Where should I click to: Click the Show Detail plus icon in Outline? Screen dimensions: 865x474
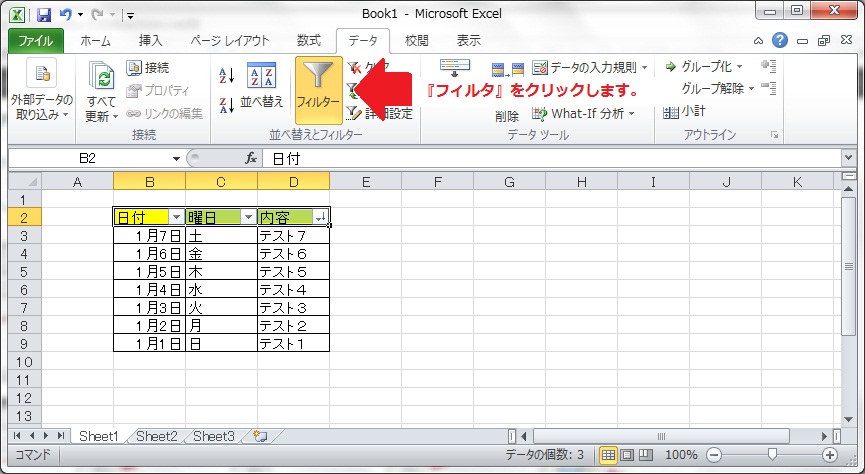pos(768,66)
